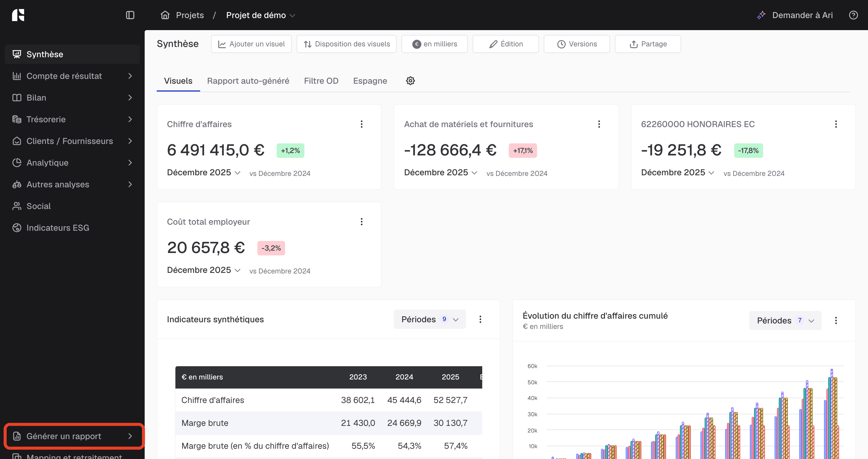Click Ajouter un visuel button

click(x=251, y=44)
